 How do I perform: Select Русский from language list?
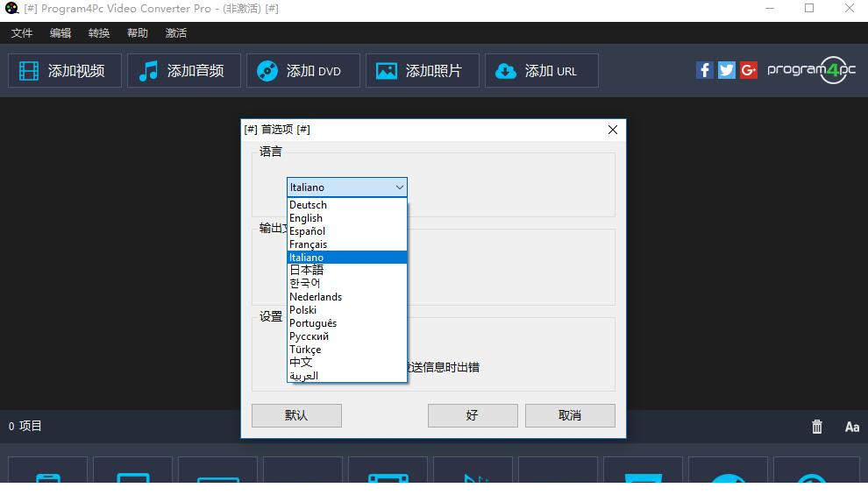(347, 336)
